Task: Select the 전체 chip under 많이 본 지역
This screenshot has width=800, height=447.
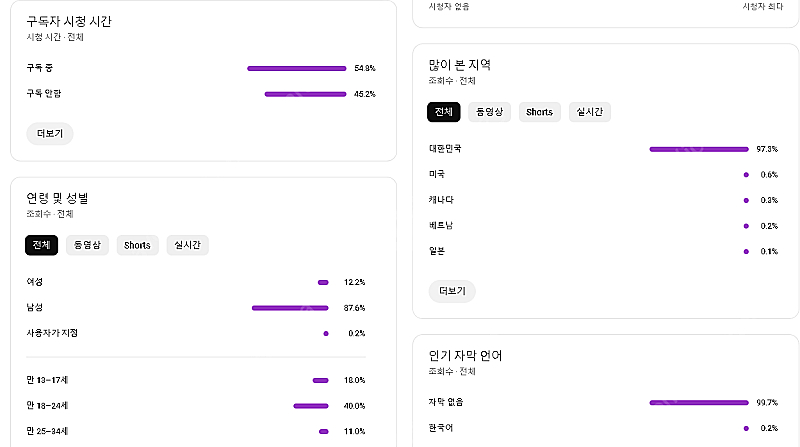Action: [443, 112]
